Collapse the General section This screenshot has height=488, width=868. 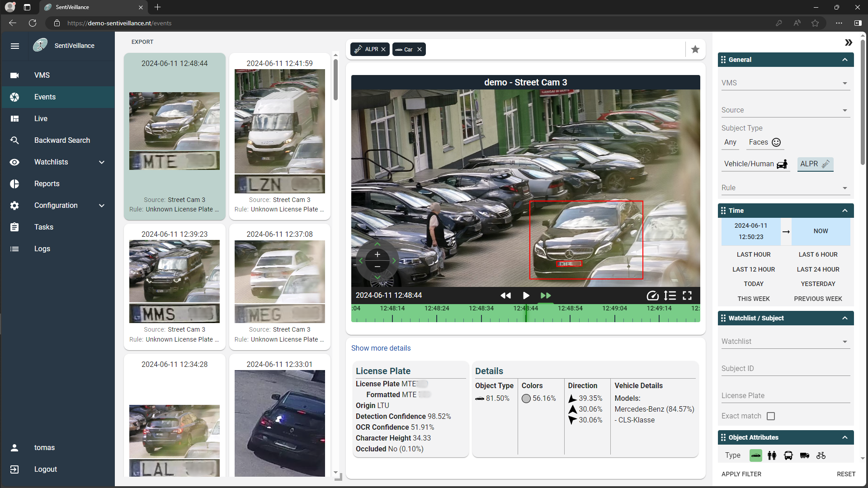pos(844,60)
